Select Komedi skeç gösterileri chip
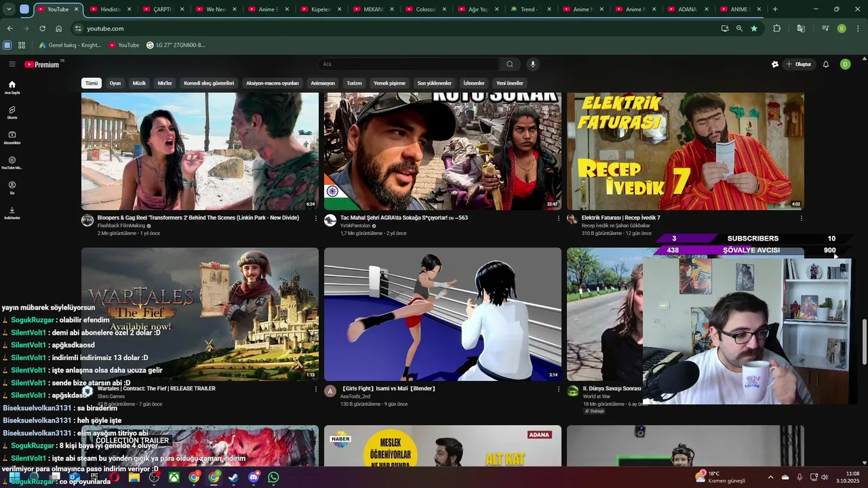The image size is (868, 488). tap(209, 83)
